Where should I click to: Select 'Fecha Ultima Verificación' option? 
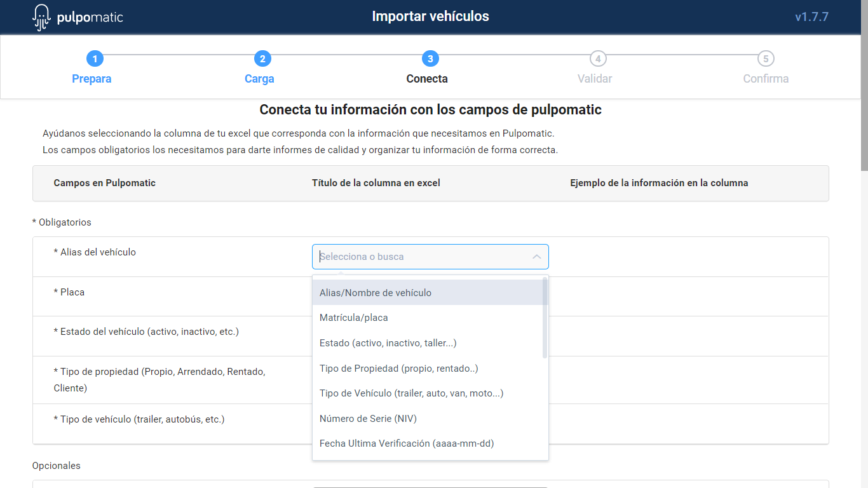click(x=407, y=444)
